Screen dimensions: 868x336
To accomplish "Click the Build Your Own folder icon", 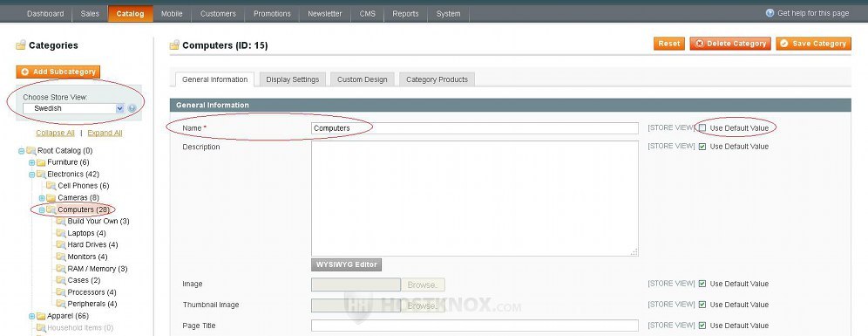I will tap(61, 221).
